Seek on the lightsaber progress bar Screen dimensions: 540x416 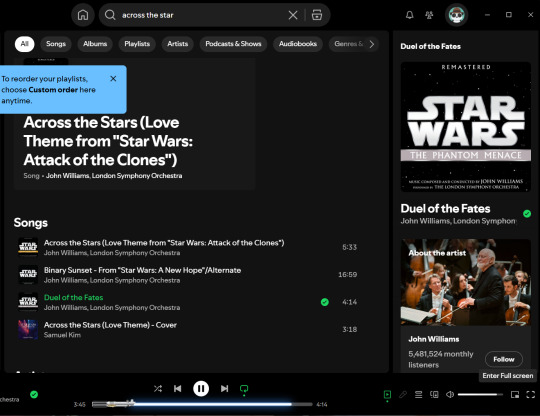pos(202,404)
